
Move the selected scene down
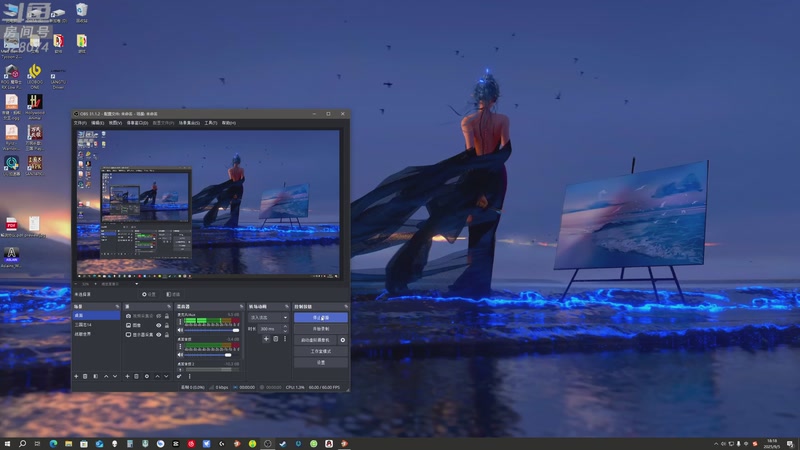pos(115,377)
